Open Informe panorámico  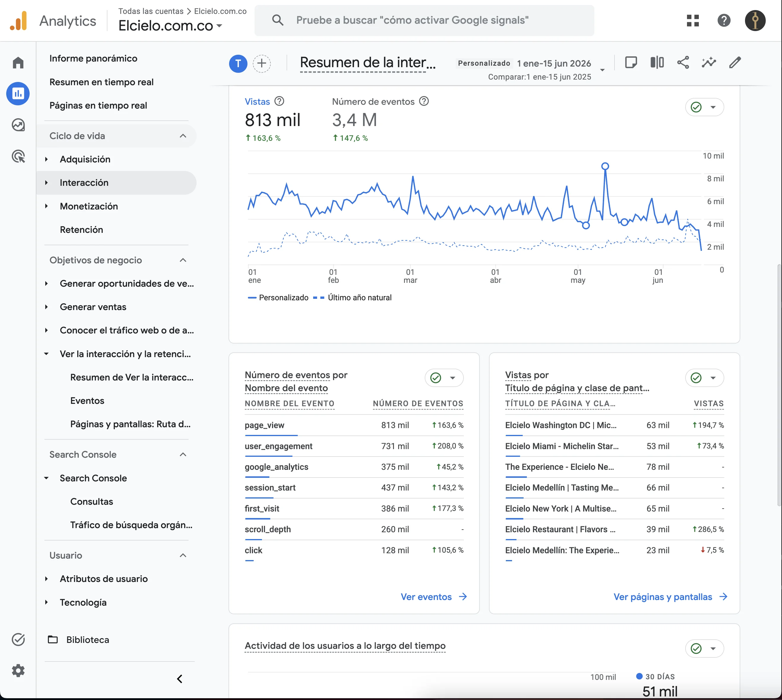click(x=94, y=59)
